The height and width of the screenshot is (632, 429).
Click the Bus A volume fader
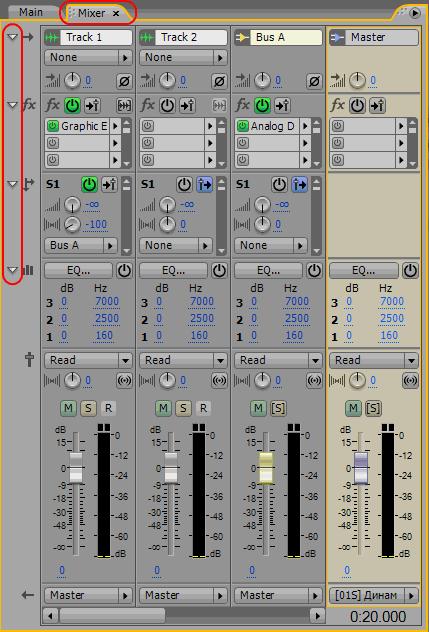(x=266, y=468)
